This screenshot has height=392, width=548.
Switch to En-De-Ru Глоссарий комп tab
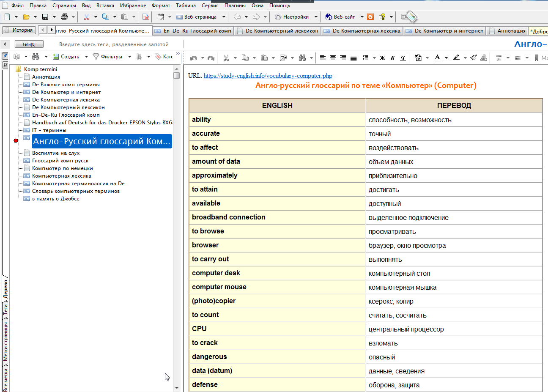pyautogui.click(x=193, y=30)
